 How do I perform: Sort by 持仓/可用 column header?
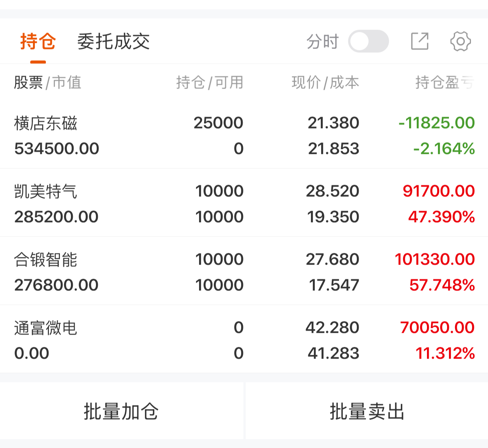(x=210, y=82)
